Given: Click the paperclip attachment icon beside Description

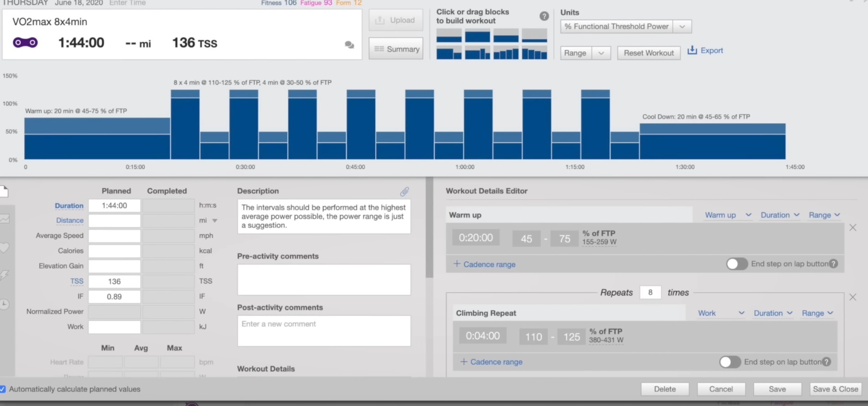Looking at the screenshot, I should pos(404,191).
